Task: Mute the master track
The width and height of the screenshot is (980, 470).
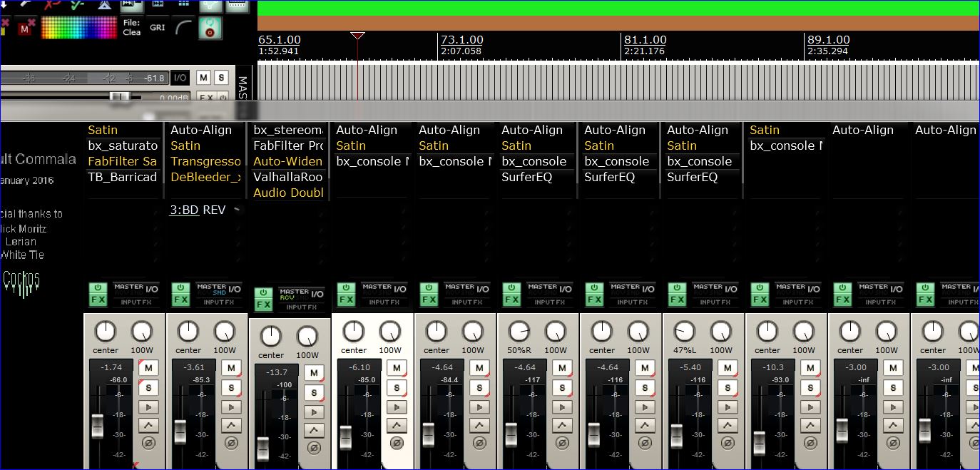Action: (204, 78)
